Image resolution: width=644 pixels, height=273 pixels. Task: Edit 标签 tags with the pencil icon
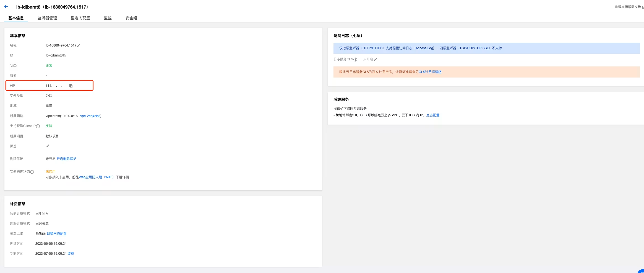[48, 146]
